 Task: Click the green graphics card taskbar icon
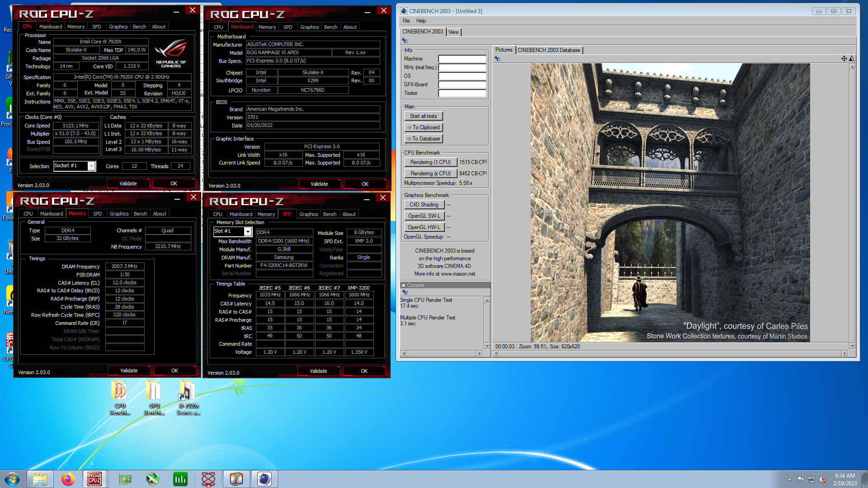point(124,479)
